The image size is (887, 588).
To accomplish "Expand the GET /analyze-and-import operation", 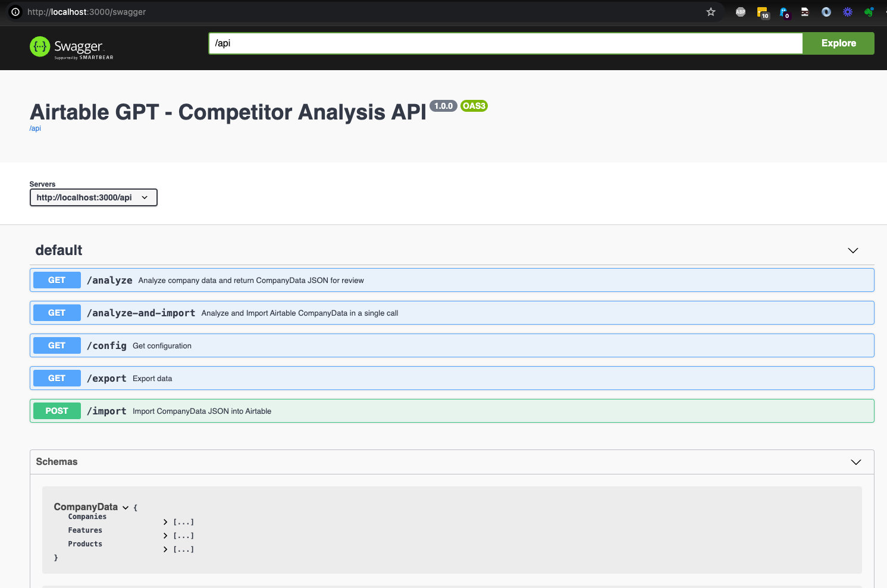I will (x=452, y=313).
